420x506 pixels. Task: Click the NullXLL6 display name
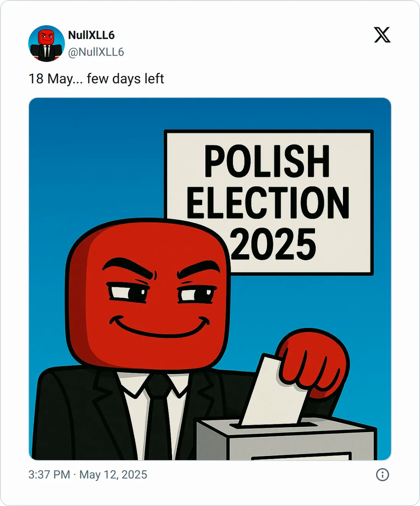tap(91, 35)
